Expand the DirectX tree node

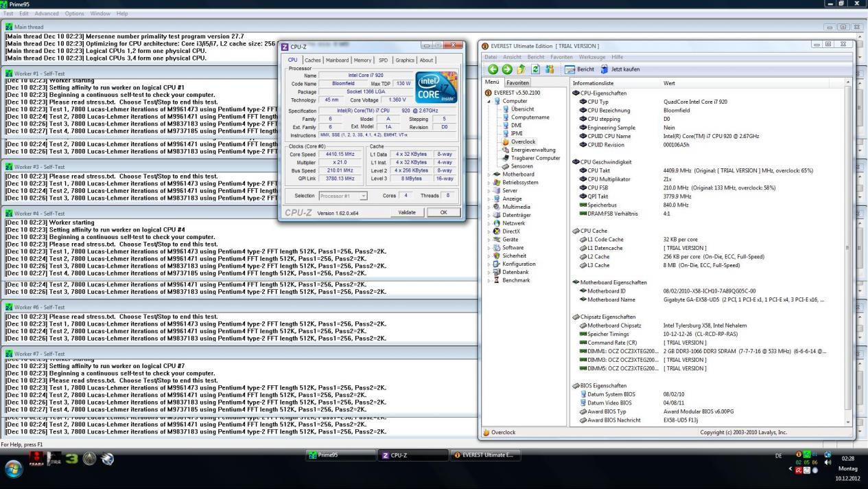tap(489, 231)
